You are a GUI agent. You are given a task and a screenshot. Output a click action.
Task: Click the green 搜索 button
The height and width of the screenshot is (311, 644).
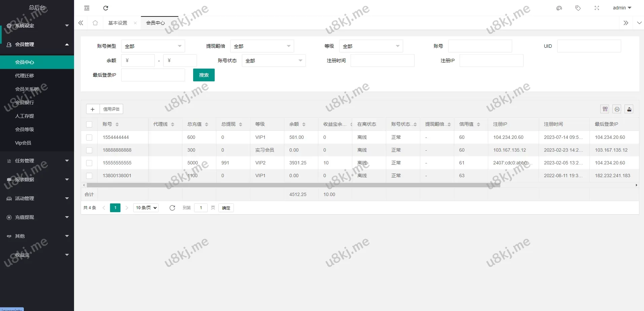(x=204, y=75)
